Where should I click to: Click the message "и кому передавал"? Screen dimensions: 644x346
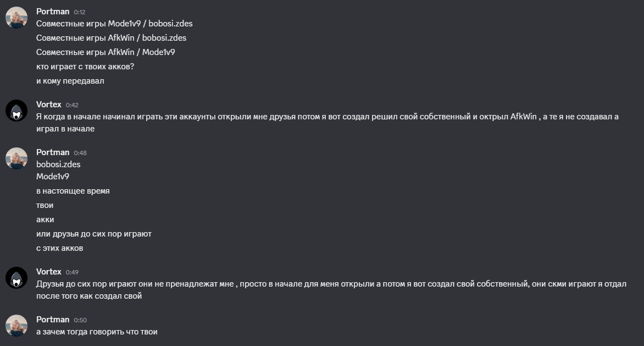(70, 81)
